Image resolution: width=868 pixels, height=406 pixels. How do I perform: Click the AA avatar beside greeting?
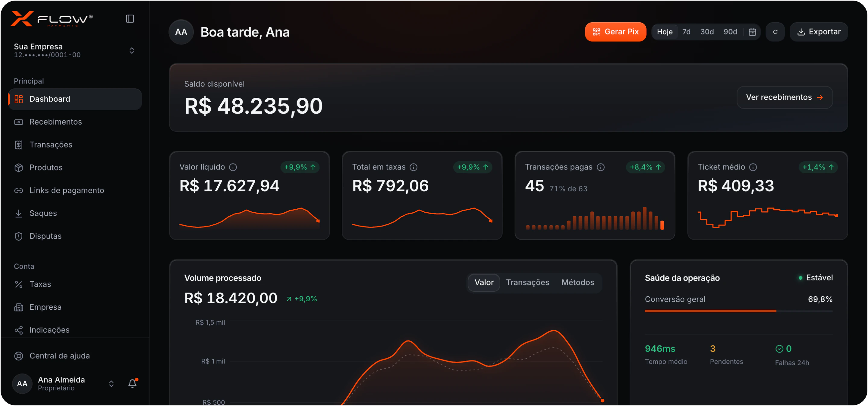click(x=181, y=32)
